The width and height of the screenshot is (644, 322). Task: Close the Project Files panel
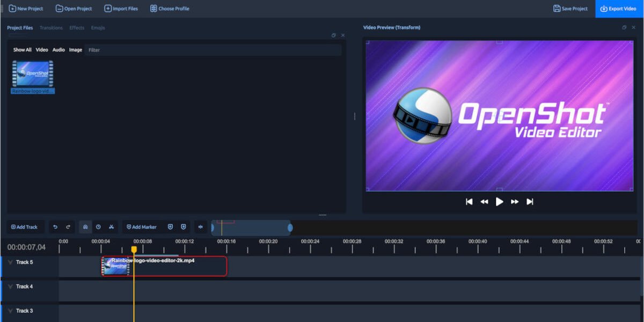(x=343, y=35)
